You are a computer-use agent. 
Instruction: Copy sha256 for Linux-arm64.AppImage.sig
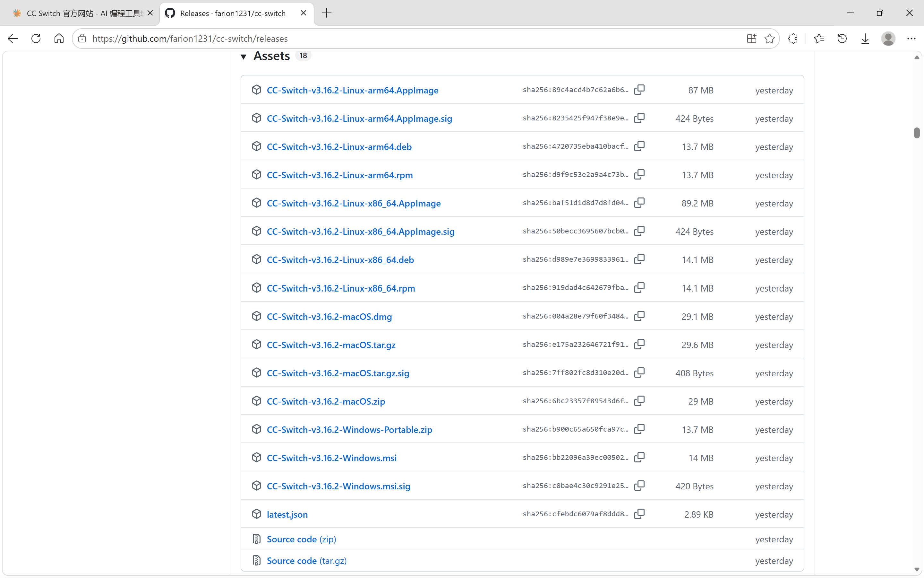(x=639, y=118)
